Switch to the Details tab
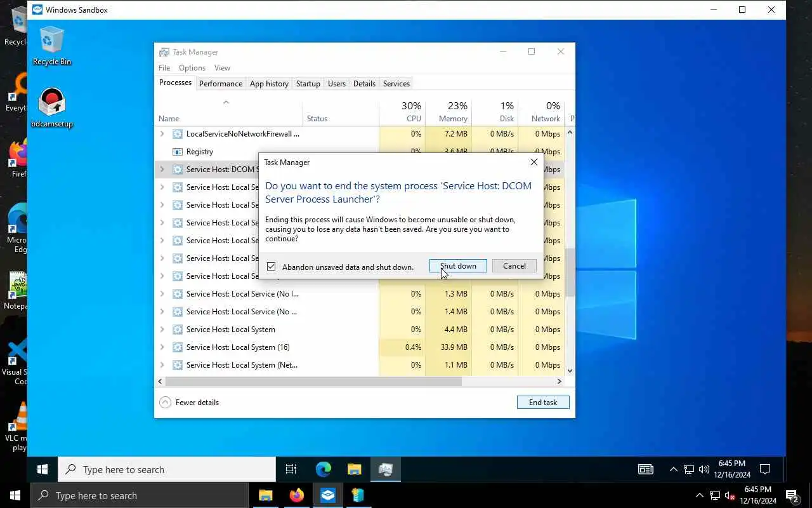Screen dimensions: 812x508 point(364,83)
